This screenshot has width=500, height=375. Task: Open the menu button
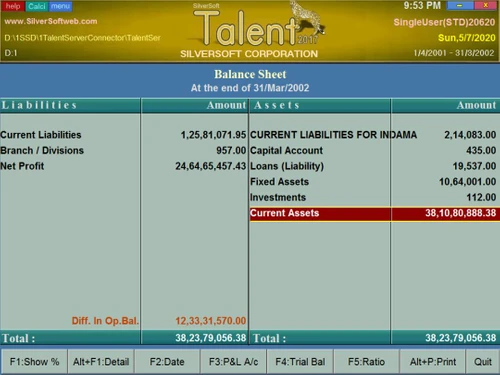60,6
